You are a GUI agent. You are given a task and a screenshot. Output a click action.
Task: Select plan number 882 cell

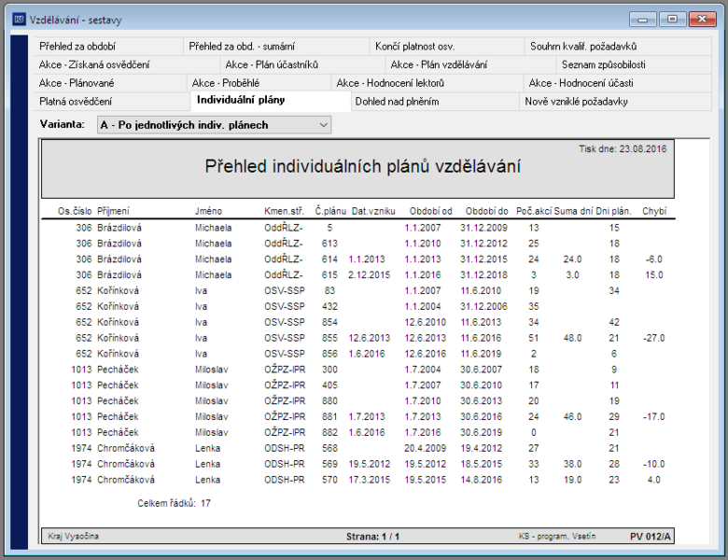[329, 433]
